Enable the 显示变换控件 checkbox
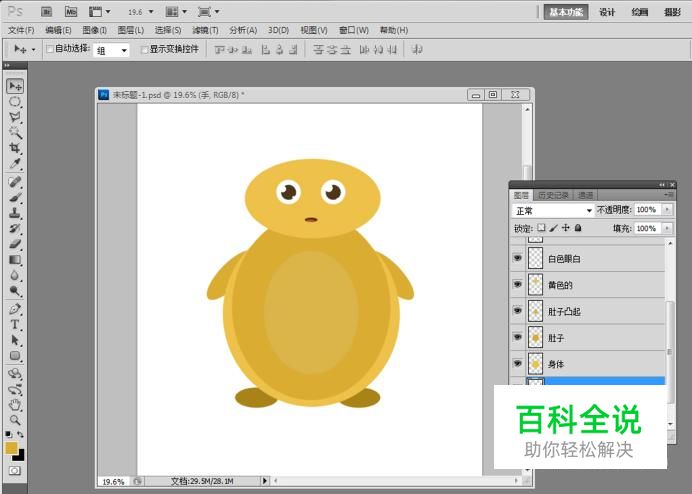The image size is (692, 494). pos(144,49)
